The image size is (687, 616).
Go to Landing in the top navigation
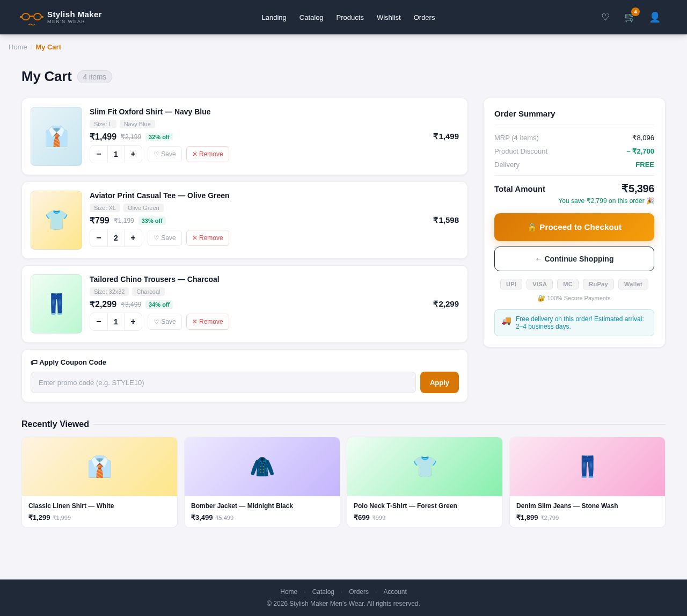pos(274,17)
